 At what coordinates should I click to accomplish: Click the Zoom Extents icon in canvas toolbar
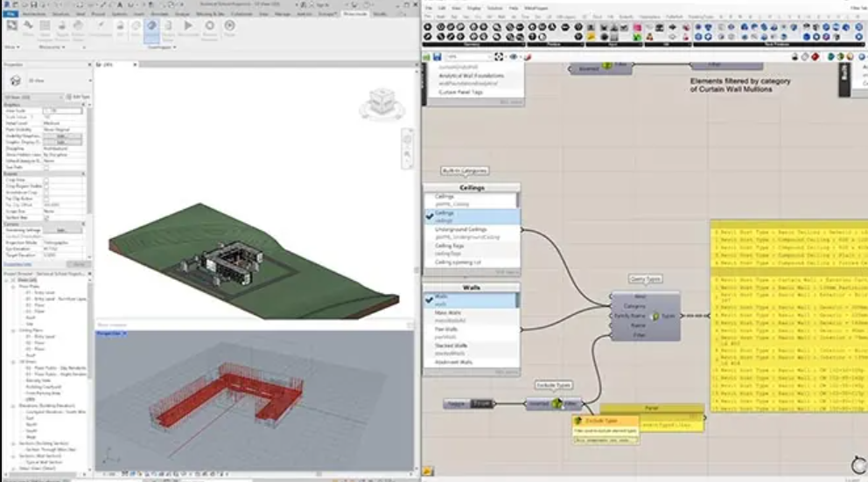coord(499,57)
